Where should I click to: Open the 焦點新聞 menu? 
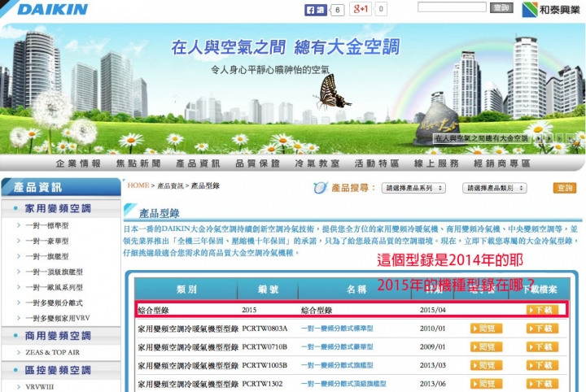pos(138,163)
